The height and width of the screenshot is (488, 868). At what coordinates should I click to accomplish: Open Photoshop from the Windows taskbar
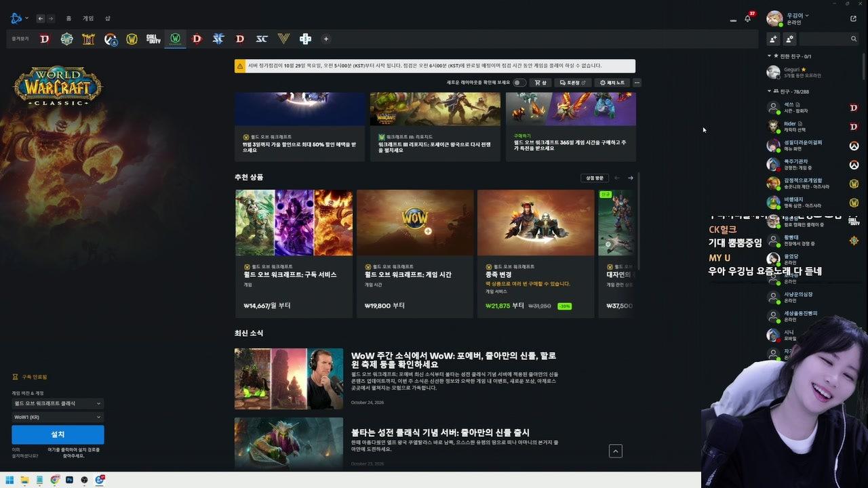(x=69, y=480)
